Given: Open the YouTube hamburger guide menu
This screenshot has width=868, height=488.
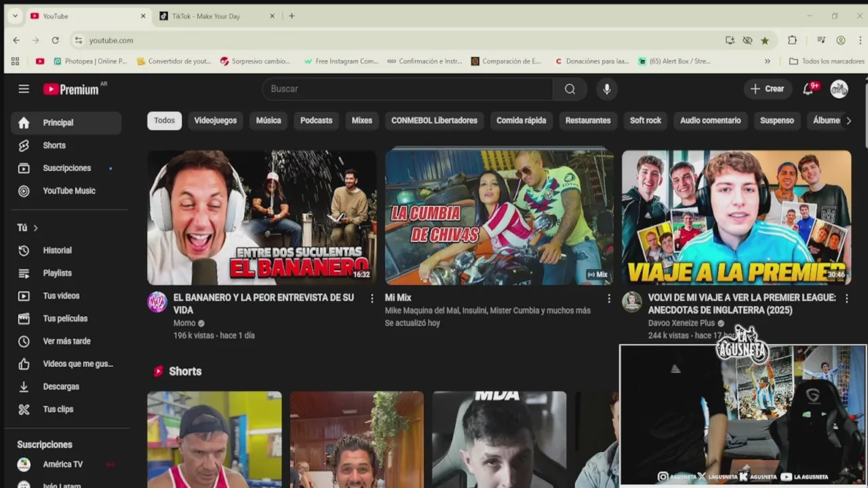Looking at the screenshot, I should [x=24, y=89].
